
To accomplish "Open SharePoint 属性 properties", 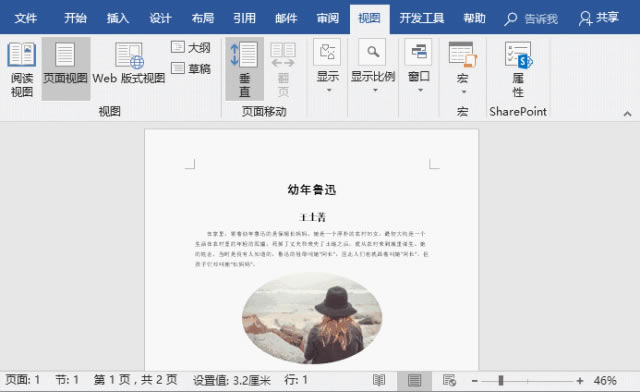I will (x=518, y=69).
